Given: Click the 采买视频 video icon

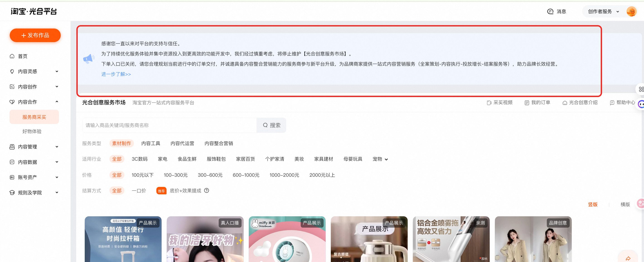Looking at the screenshot, I should click(489, 103).
